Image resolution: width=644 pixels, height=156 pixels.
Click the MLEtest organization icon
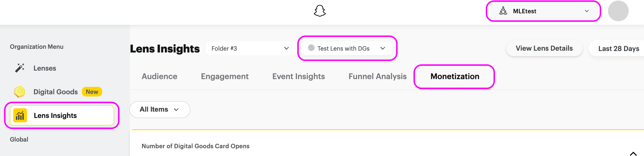503,11
